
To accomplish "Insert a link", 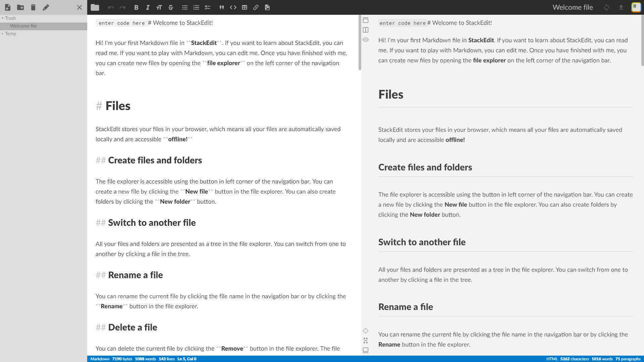I will [256, 7].
